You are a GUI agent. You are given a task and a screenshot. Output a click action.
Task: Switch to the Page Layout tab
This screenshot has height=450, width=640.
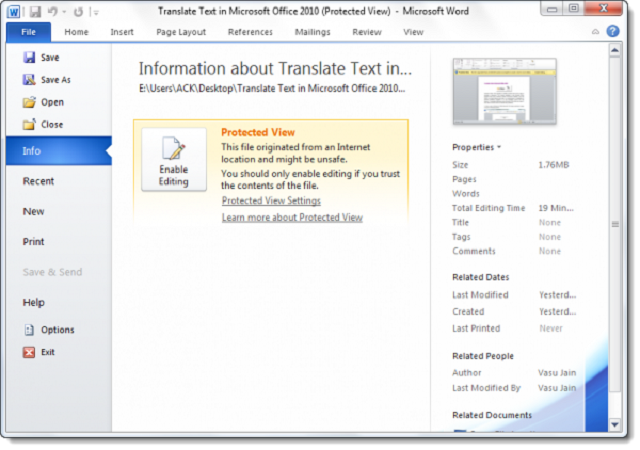(181, 32)
